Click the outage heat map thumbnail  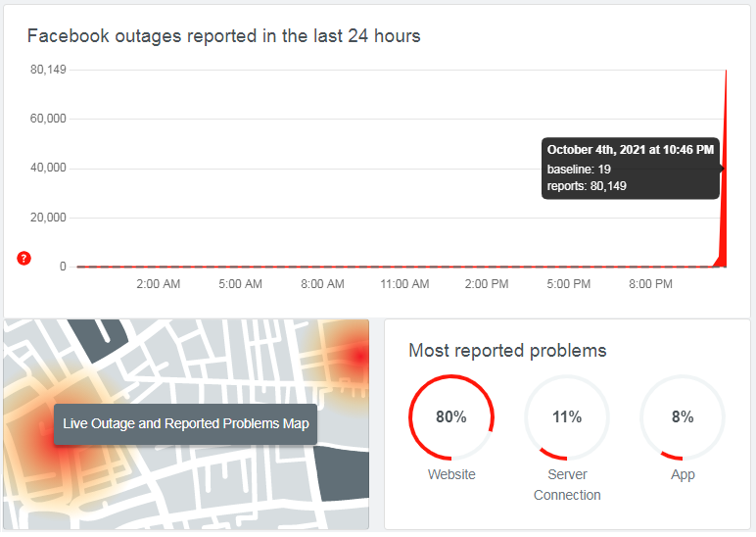point(186,423)
